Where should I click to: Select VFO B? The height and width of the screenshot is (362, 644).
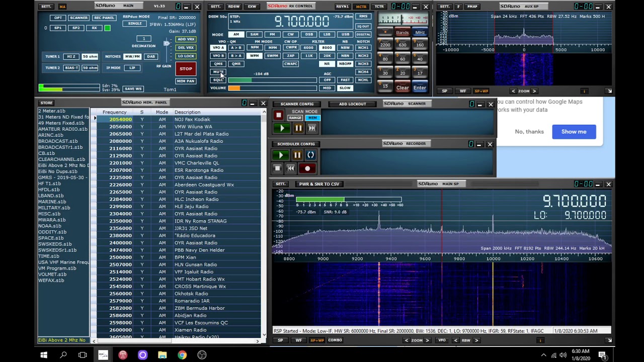click(218, 56)
